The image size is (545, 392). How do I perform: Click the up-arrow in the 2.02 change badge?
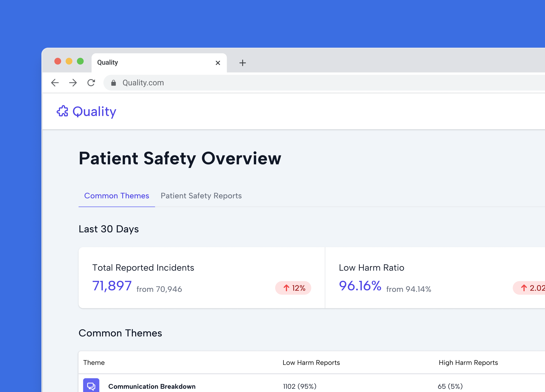tap(524, 288)
